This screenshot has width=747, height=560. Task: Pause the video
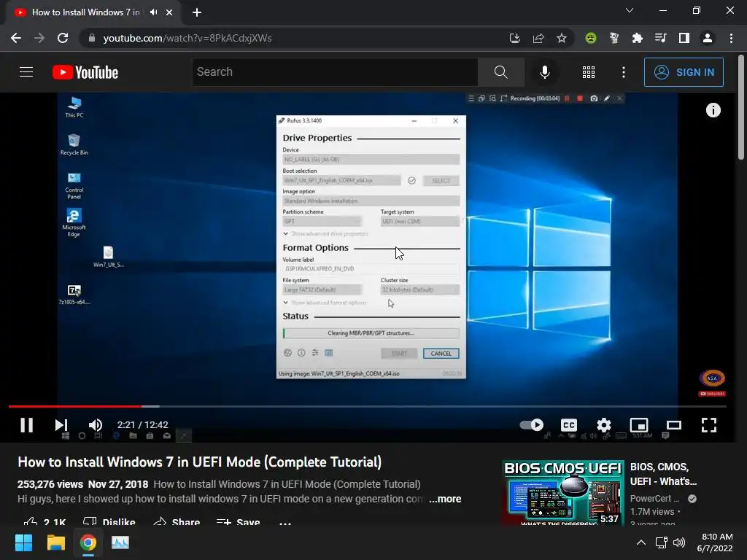tap(27, 425)
